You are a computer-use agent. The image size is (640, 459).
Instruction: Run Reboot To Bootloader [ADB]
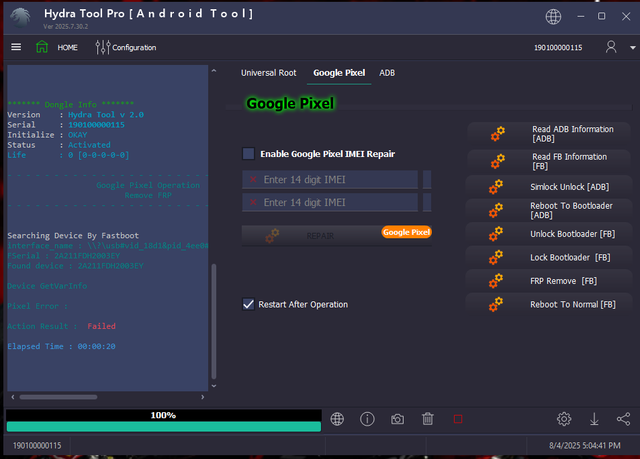pos(549,211)
